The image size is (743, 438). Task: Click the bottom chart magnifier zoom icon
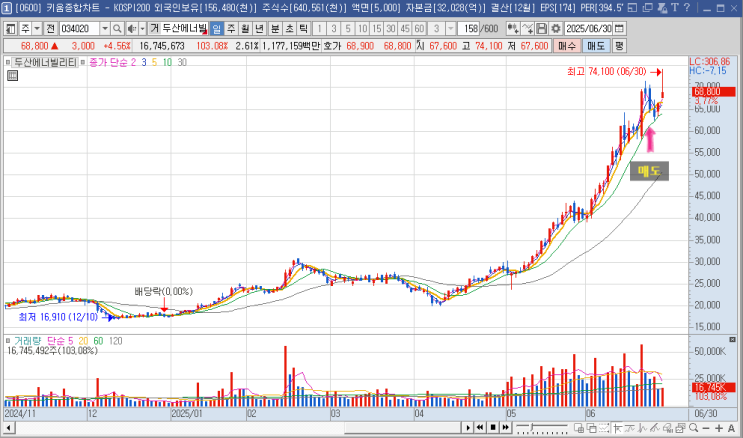694,428
